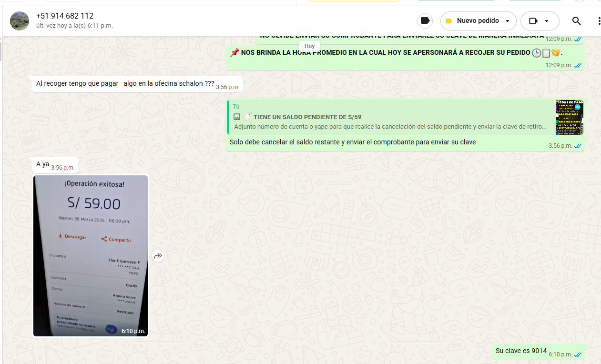Screen dimensions: 601x364
Task: Click the yellow label icon beside Nuevo pedido
Action: [x=448, y=21]
